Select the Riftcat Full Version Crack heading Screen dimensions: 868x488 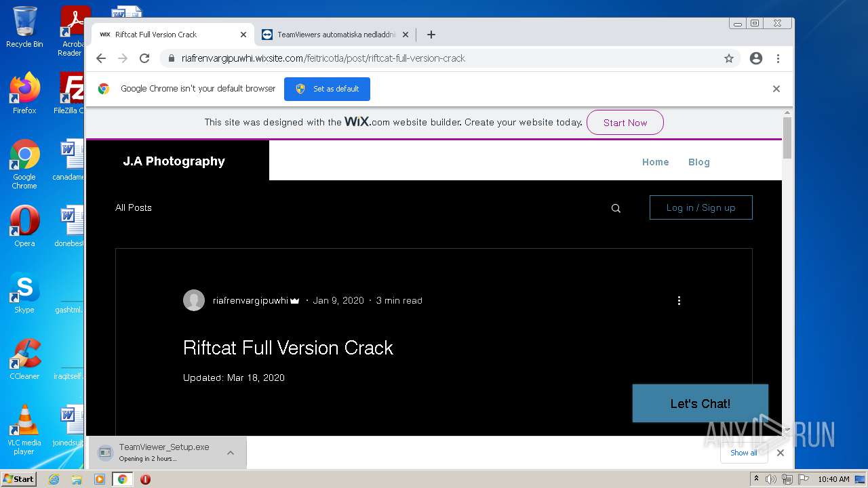click(288, 348)
